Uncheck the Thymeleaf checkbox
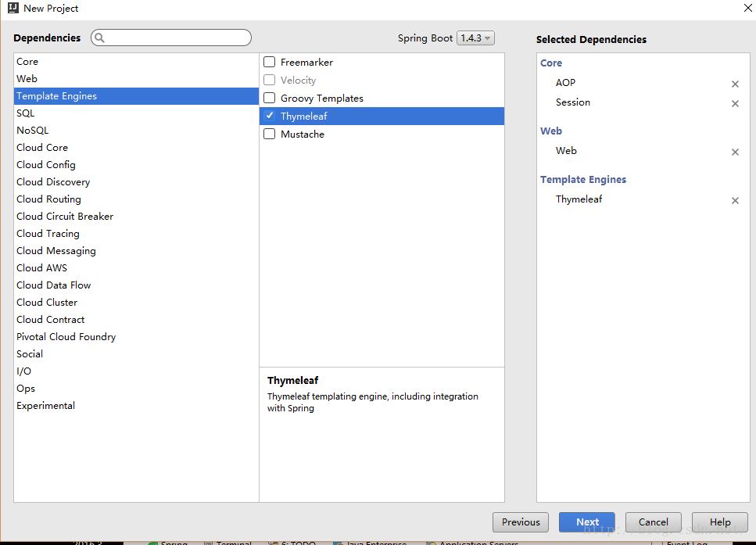The height and width of the screenshot is (545, 756). 270,116
